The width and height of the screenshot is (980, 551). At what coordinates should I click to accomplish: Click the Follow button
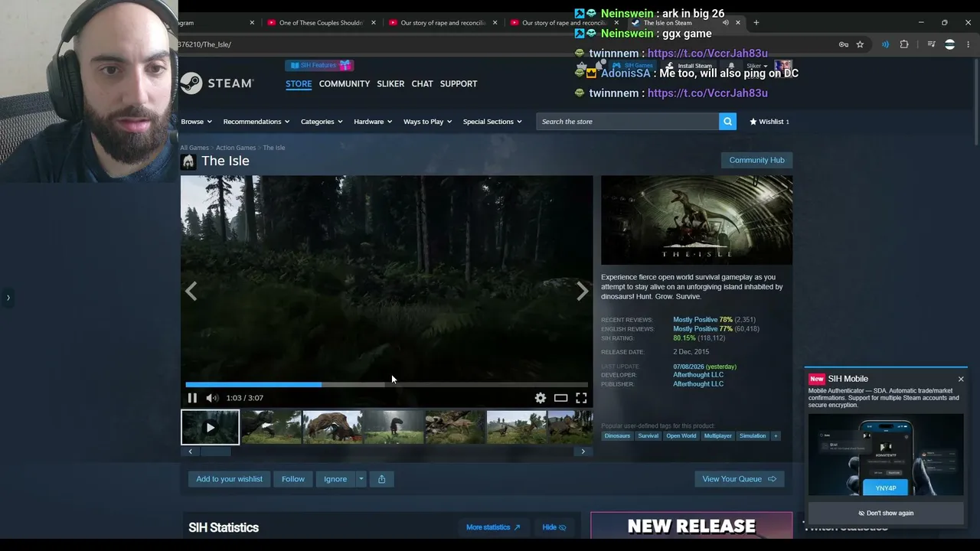[293, 479]
